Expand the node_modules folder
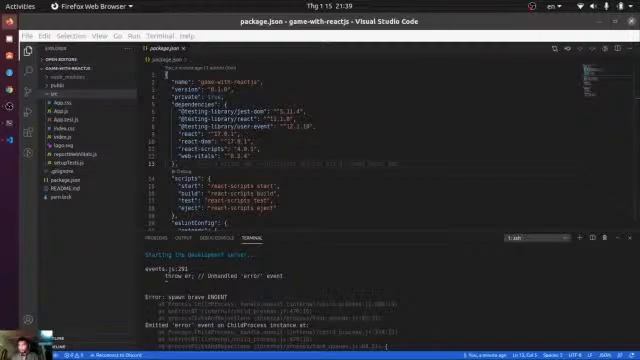 [67, 77]
